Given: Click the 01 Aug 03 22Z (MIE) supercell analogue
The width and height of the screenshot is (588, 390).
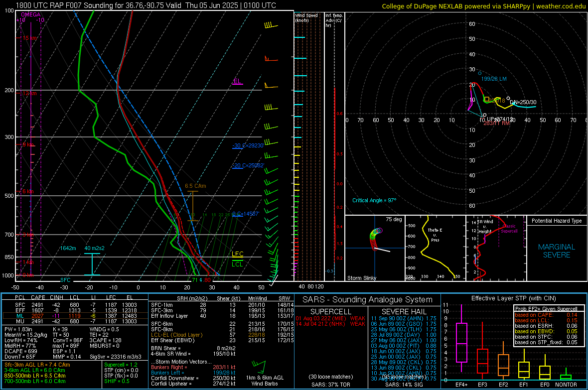Looking at the screenshot, I should pos(330,318).
